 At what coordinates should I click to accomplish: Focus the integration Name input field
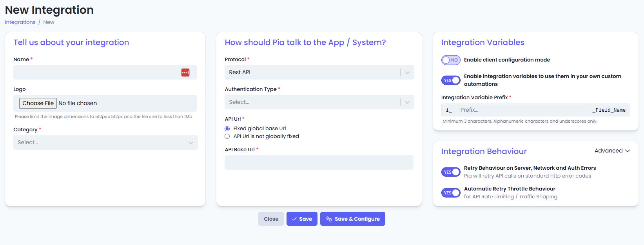click(105, 73)
